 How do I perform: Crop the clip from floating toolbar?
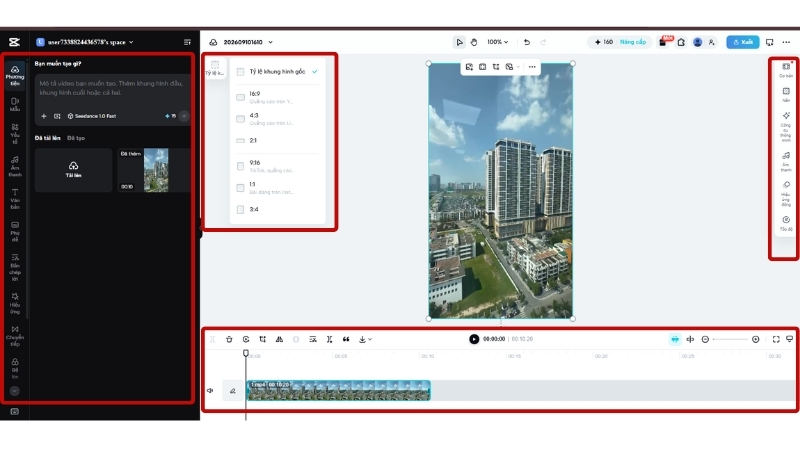click(x=496, y=67)
